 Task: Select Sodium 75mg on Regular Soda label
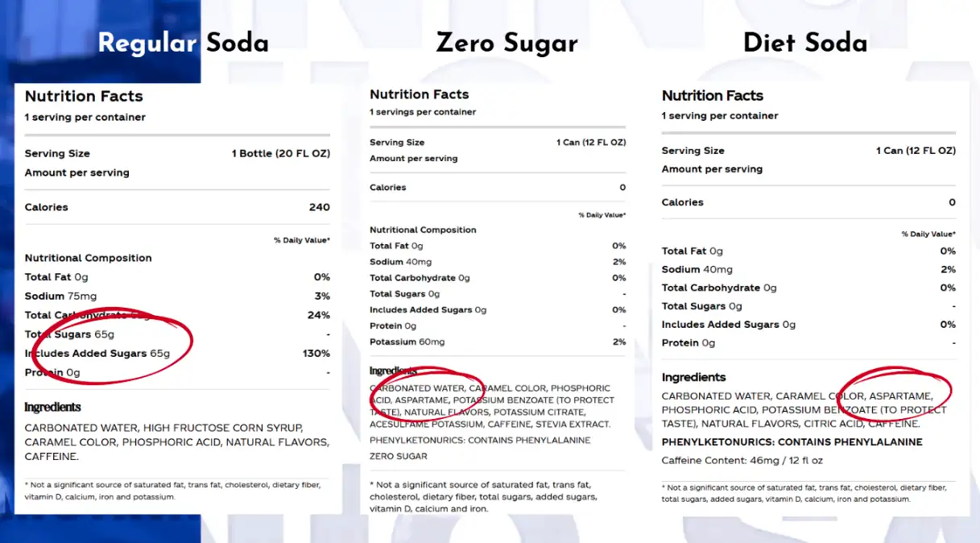point(60,296)
